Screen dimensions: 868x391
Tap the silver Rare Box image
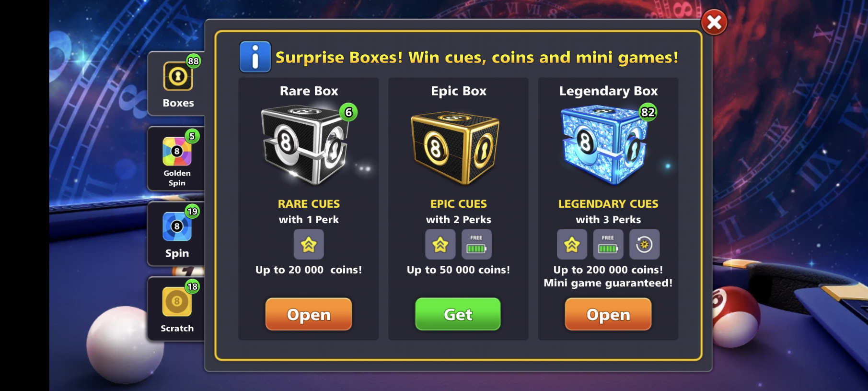coord(304,145)
